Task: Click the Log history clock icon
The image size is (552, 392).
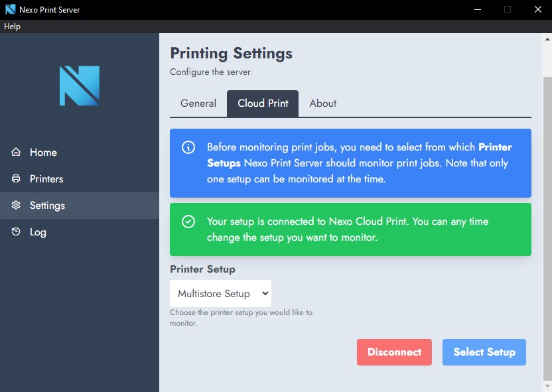Action: pos(16,231)
